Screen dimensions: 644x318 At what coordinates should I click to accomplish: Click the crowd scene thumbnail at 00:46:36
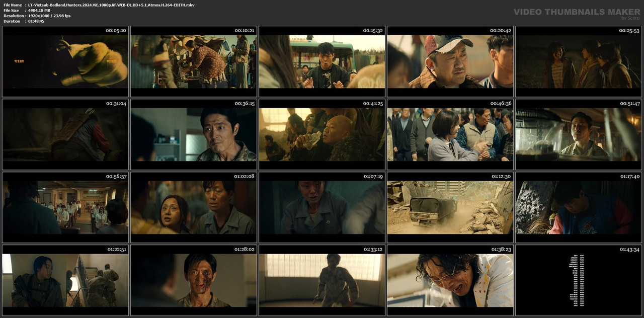click(x=450, y=134)
